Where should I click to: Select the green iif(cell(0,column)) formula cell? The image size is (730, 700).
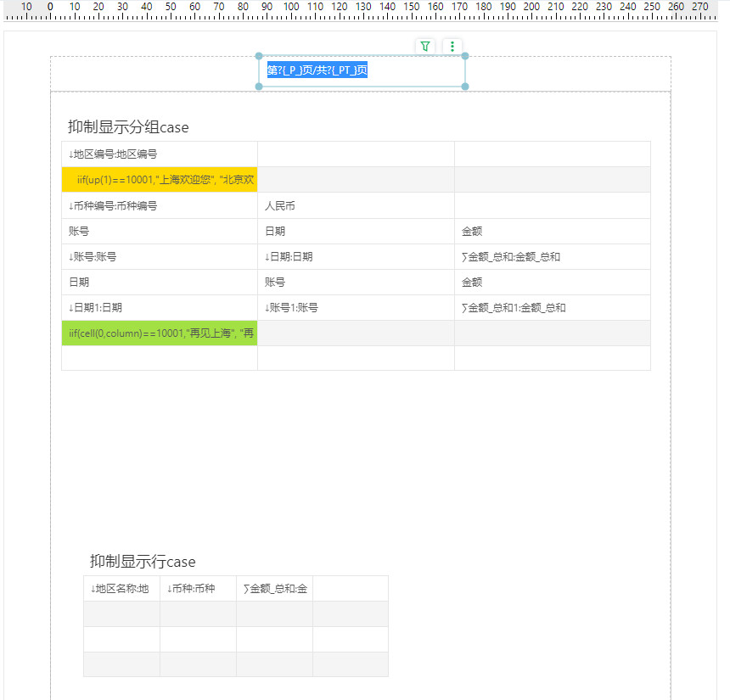pyautogui.click(x=159, y=333)
